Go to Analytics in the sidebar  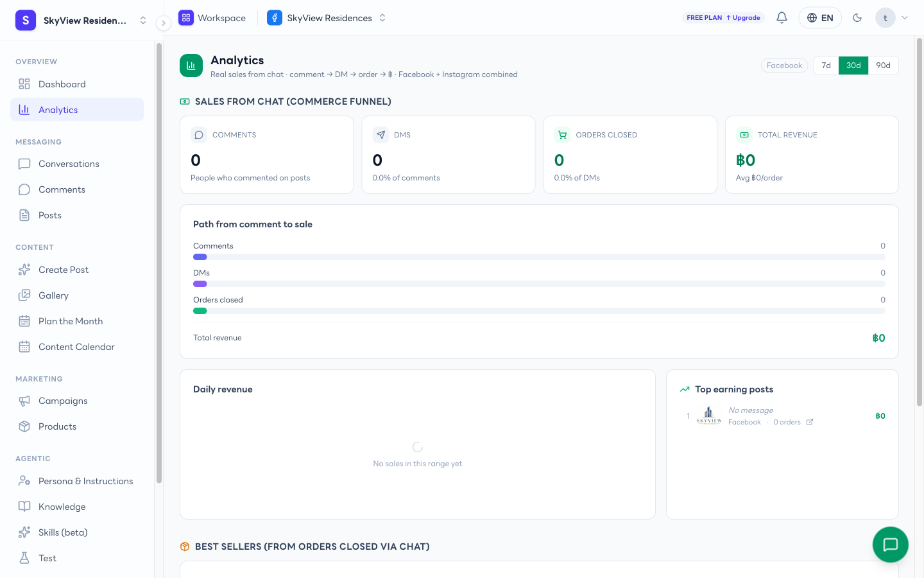77,110
